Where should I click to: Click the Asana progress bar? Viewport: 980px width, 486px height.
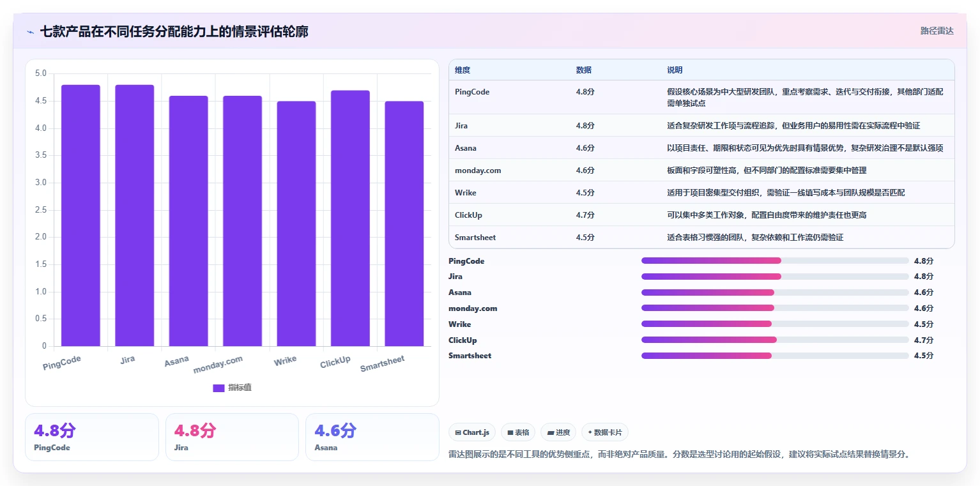775,292
